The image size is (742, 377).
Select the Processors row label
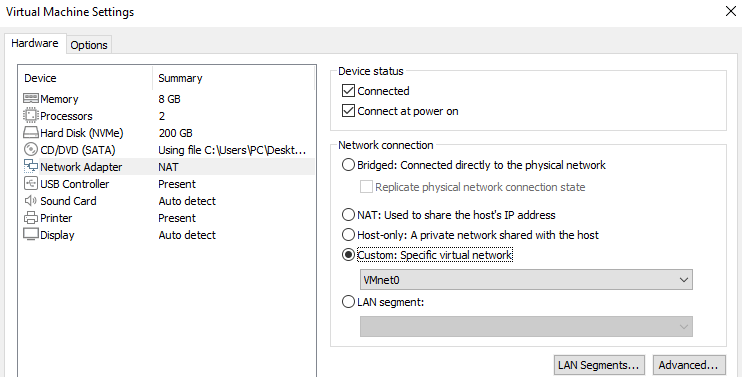click(x=66, y=116)
